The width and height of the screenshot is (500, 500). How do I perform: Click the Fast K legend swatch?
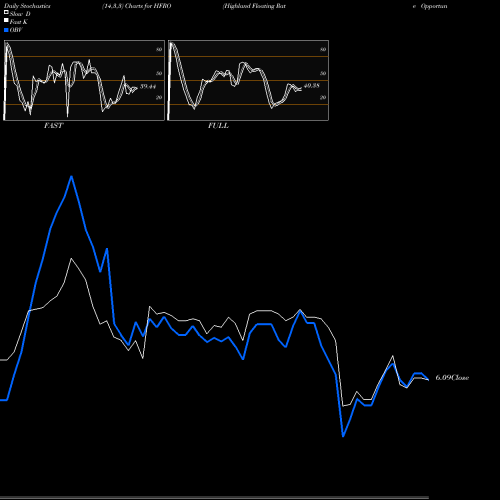6,21
